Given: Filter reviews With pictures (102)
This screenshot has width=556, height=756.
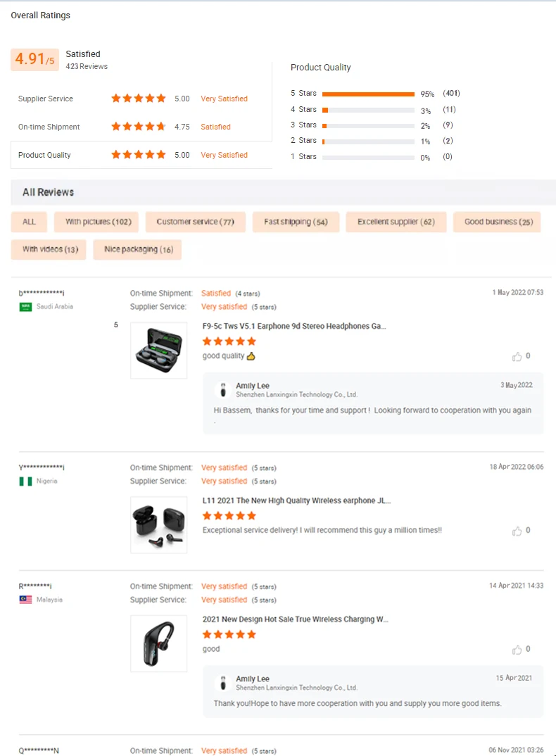Looking at the screenshot, I should click(x=96, y=222).
